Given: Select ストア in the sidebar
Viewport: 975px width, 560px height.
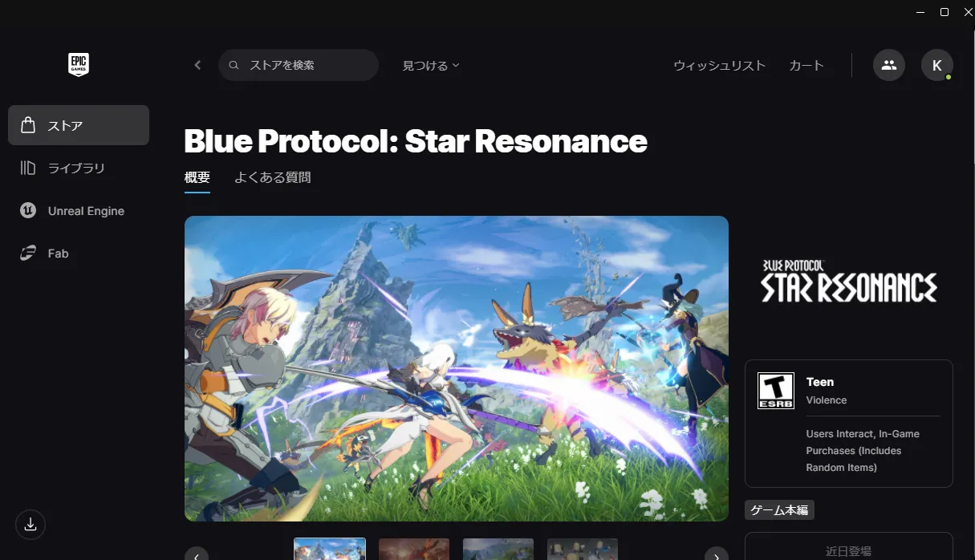Looking at the screenshot, I should click(79, 125).
